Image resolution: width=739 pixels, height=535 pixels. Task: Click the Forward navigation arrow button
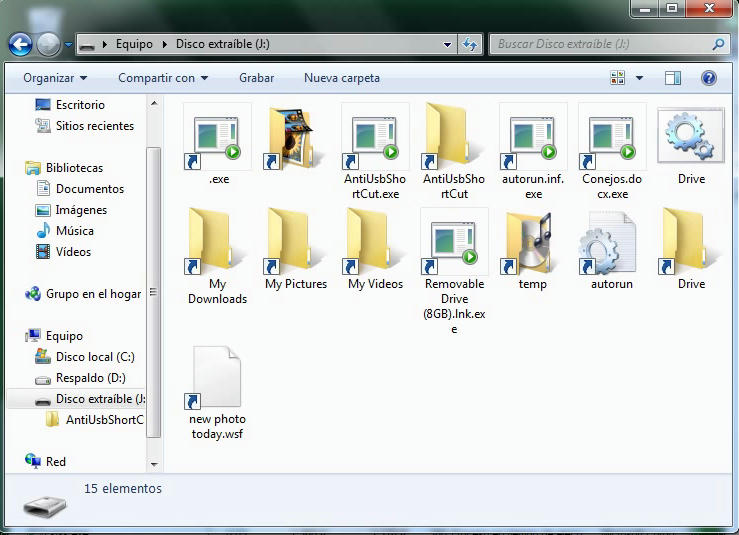(49, 45)
